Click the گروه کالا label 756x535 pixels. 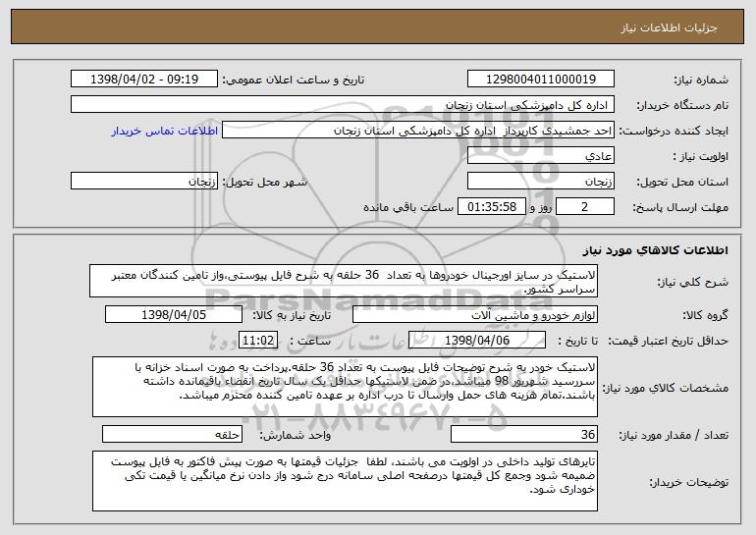point(705,315)
